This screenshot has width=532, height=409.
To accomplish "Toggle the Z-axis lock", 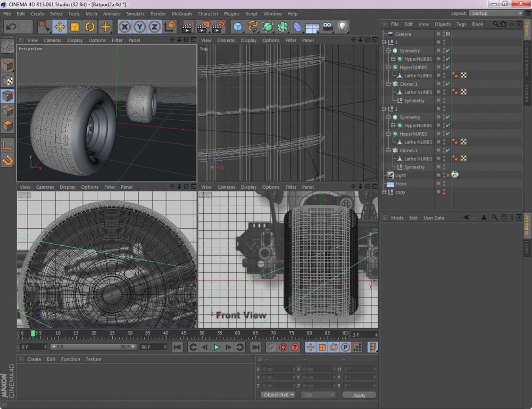I will [x=154, y=27].
